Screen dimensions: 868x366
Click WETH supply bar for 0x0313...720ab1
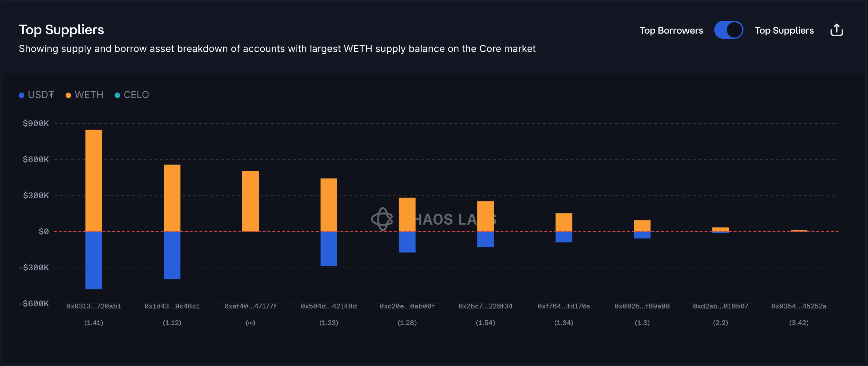point(94,180)
